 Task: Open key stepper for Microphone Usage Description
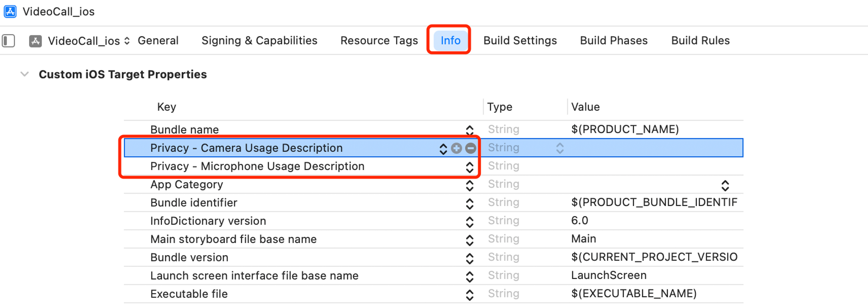coord(470,167)
